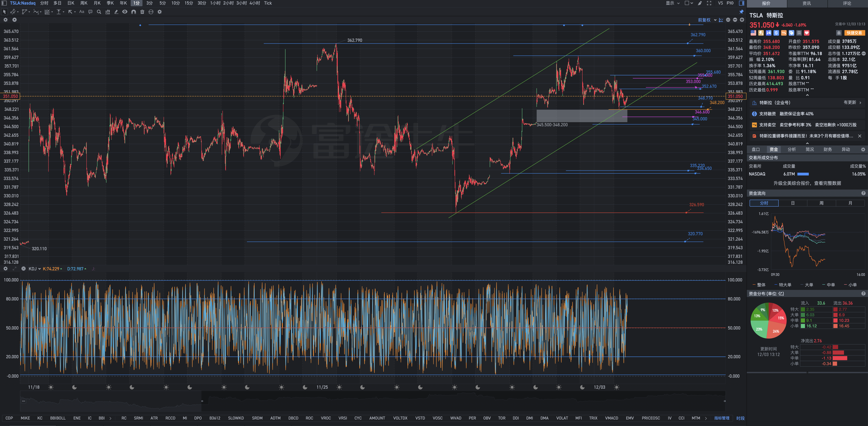Toggle the red heart watchlist favorite
The height and width of the screenshot is (426, 868).
click(807, 33)
